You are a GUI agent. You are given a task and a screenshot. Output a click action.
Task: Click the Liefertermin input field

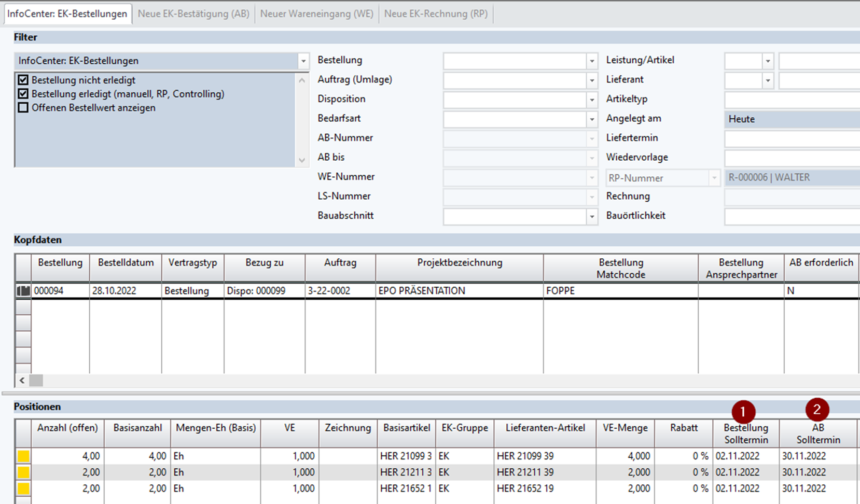point(792,138)
